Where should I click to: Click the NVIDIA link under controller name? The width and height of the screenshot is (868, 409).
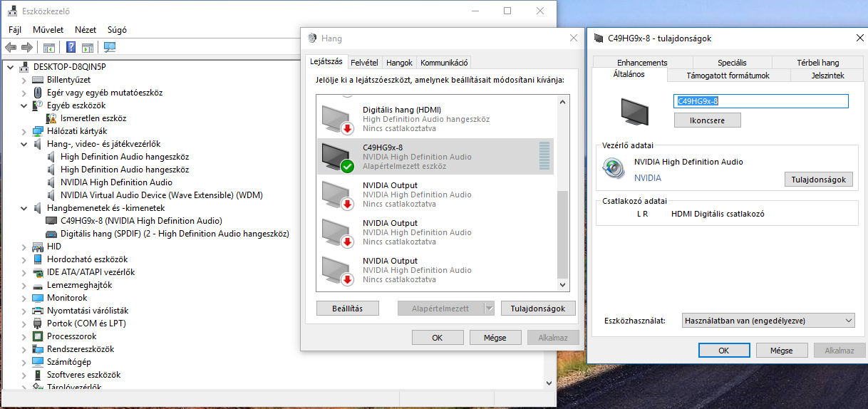coord(648,178)
